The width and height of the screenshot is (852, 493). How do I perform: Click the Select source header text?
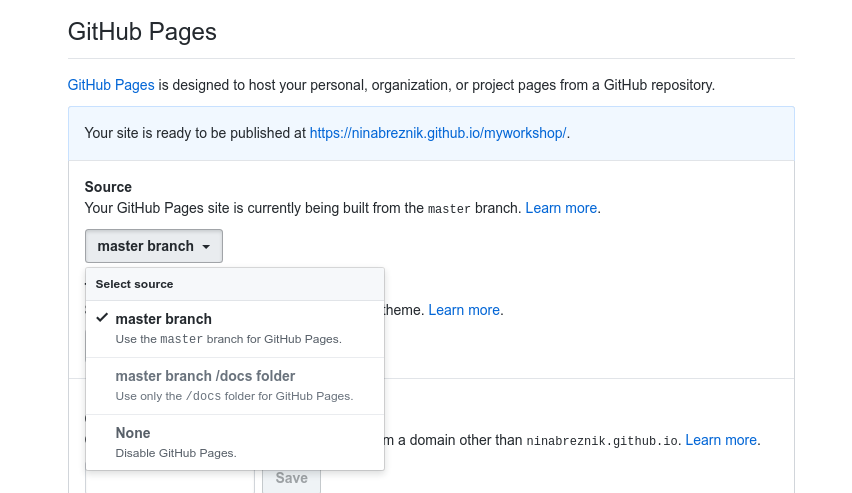(x=134, y=284)
